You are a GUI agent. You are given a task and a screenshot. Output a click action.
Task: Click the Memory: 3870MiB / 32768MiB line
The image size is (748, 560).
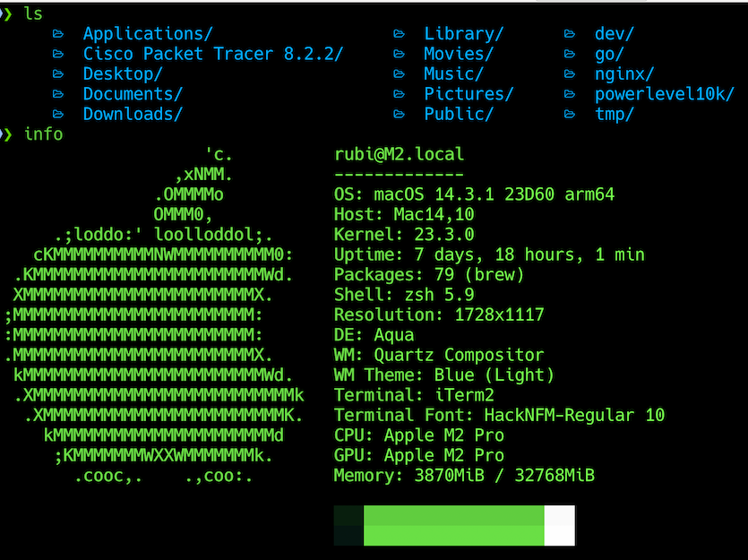[464, 475]
